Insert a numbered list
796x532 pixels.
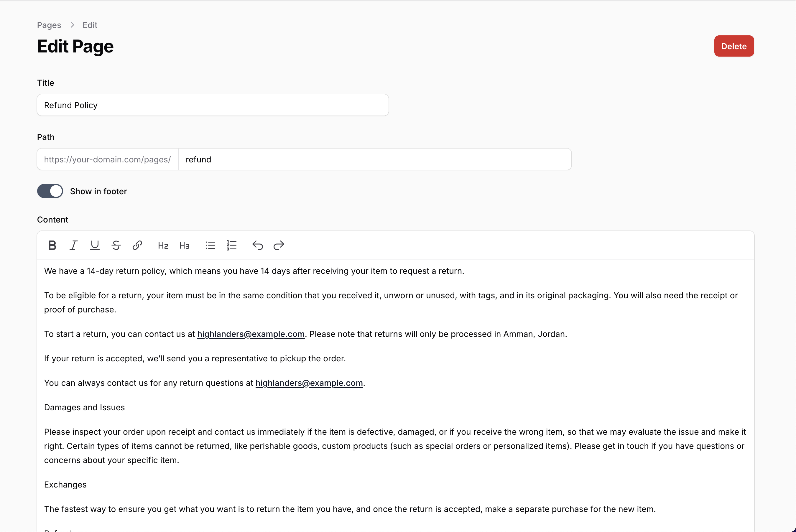tap(232, 245)
